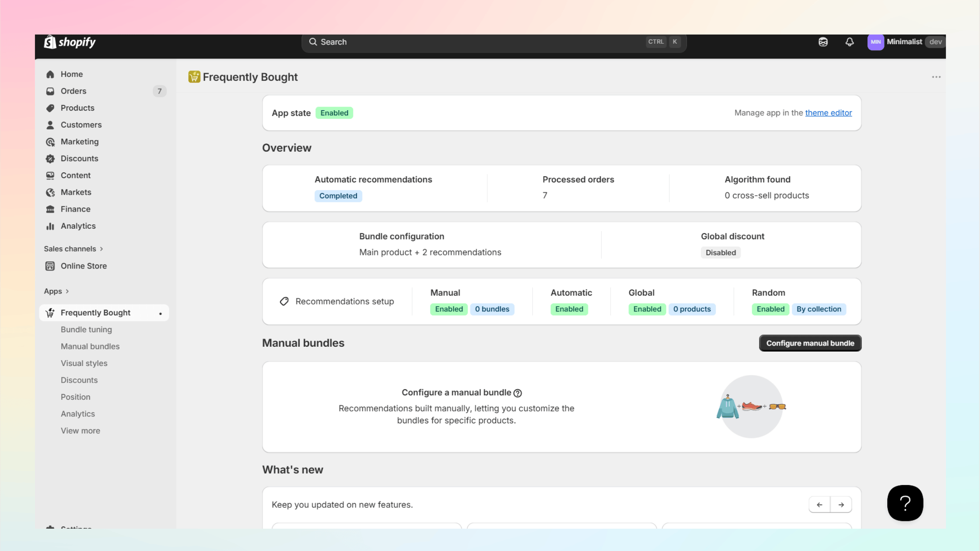
Task: Open the Sidekick assistant icon
Action: [823, 42]
